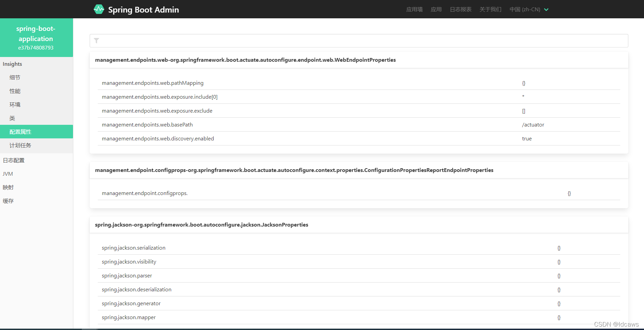Click management.endpoints.web.exposure.include[0] property name
Screen dimensions: 644x330
point(160,97)
